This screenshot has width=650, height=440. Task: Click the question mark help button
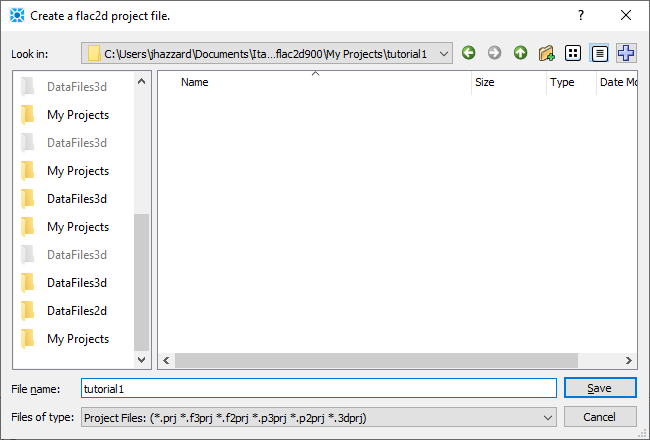point(580,16)
